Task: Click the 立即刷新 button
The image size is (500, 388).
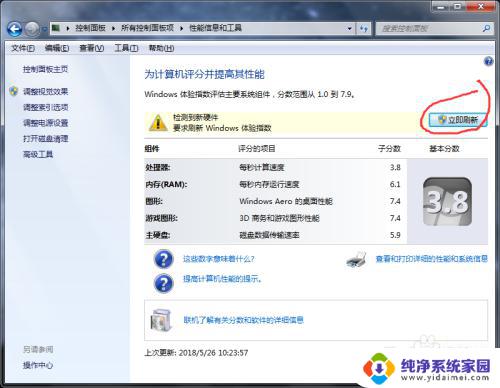Action: pos(458,120)
